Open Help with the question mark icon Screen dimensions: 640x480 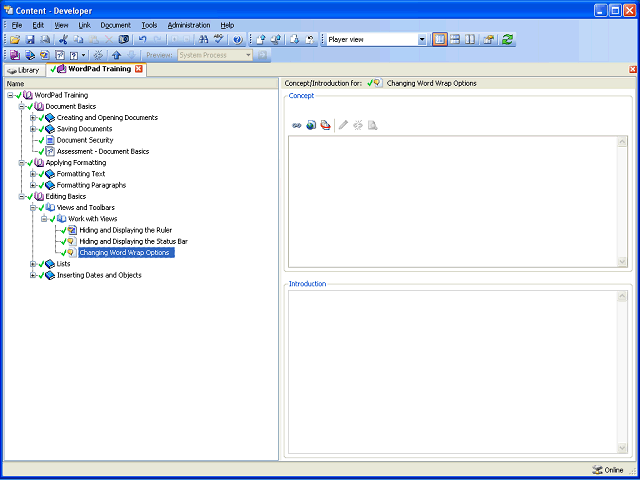[x=238, y=40]
